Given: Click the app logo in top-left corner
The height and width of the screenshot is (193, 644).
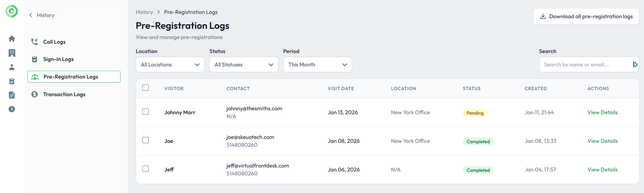Looking at the screenshot, I should pyautogui.click(x=12, y=11).
